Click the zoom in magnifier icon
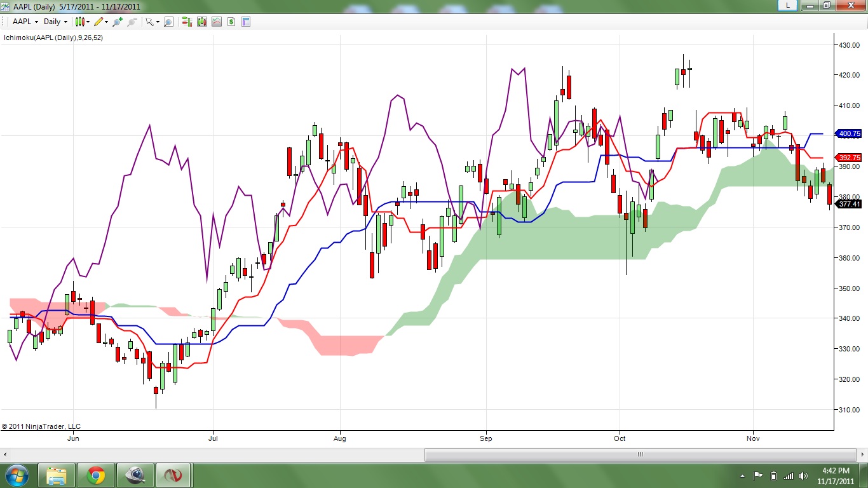The image size is (868, 488). 118,22
